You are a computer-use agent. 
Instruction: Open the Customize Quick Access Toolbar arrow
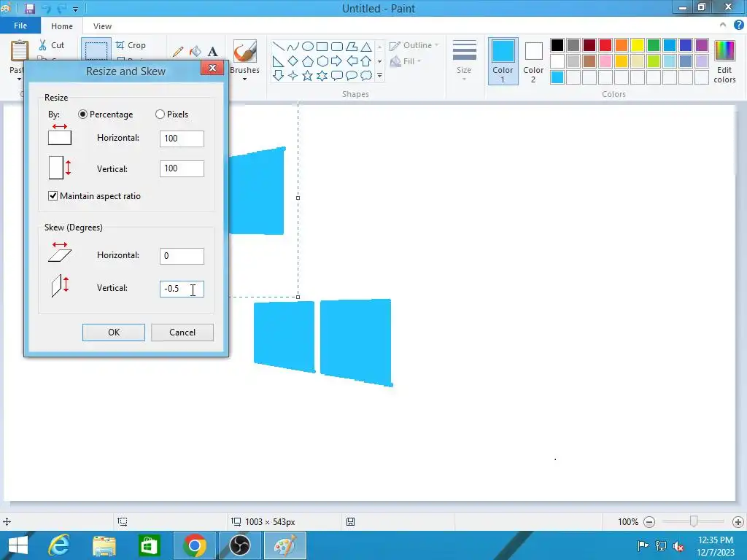(75, 9)
